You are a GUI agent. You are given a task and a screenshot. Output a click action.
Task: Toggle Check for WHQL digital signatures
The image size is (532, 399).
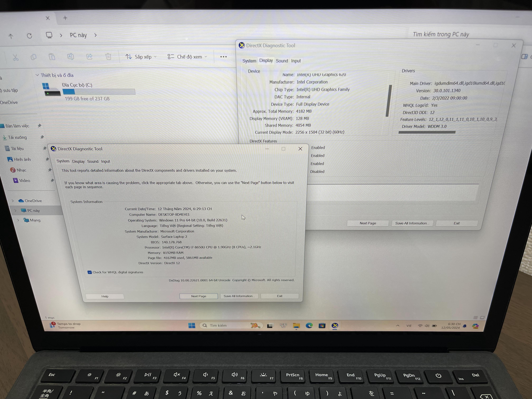90,272
